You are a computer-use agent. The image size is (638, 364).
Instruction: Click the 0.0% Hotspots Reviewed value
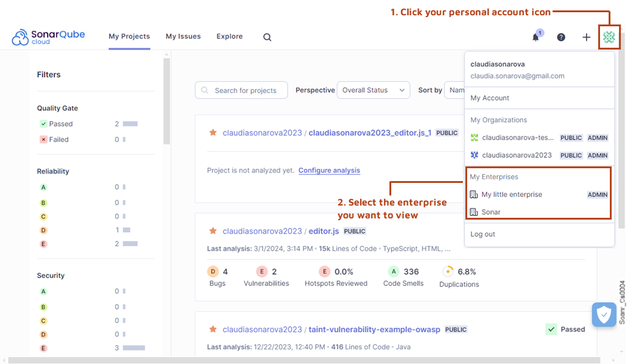344,271
